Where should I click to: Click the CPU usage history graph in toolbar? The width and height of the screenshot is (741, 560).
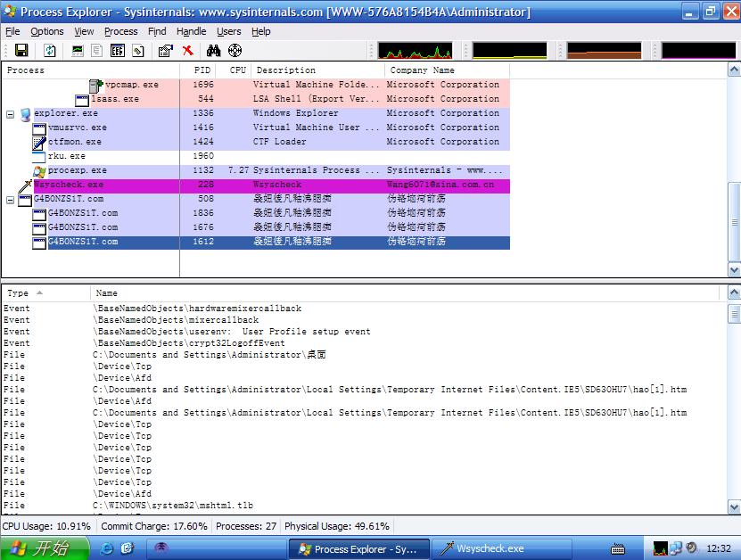[415, 51]
